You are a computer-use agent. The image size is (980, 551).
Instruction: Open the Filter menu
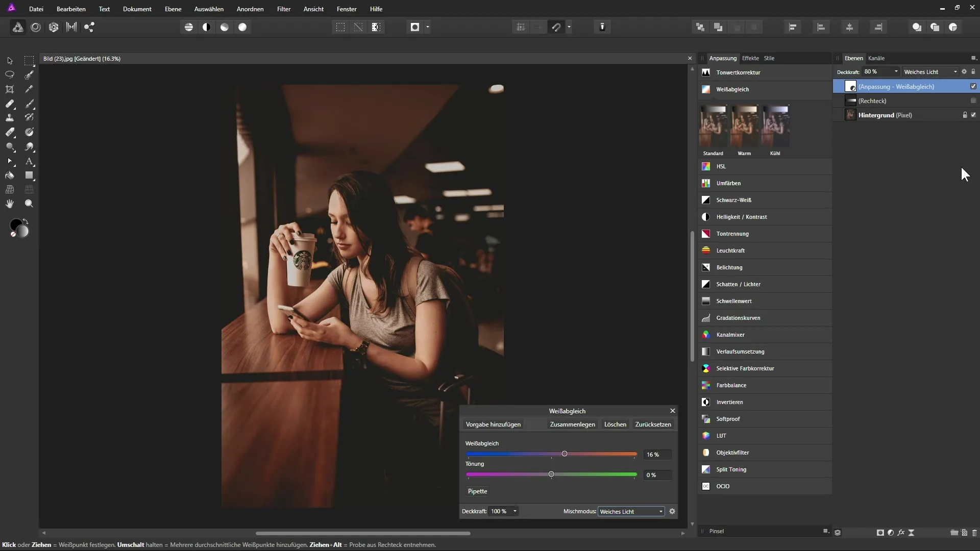(284, 9)
